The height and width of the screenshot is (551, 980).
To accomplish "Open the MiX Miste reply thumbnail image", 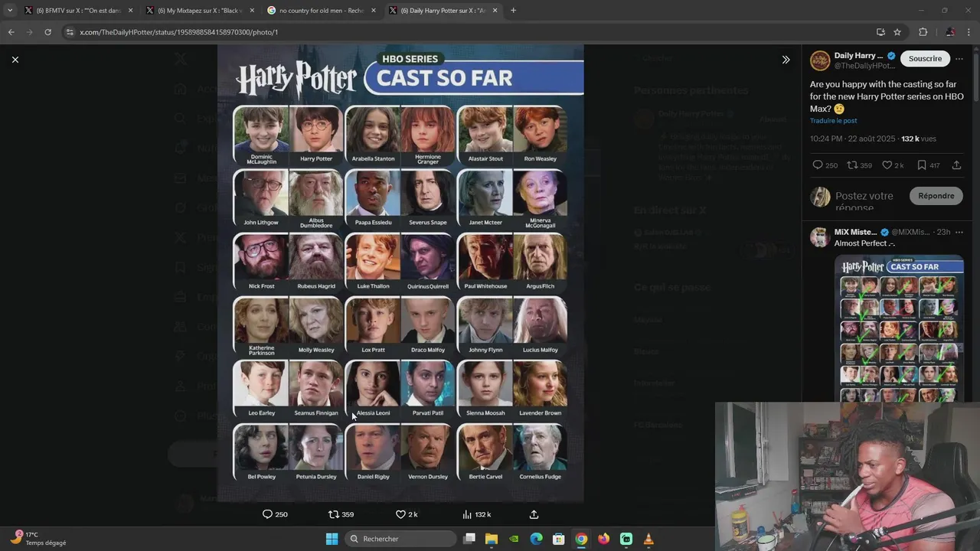I will click(x=899, y=329).
